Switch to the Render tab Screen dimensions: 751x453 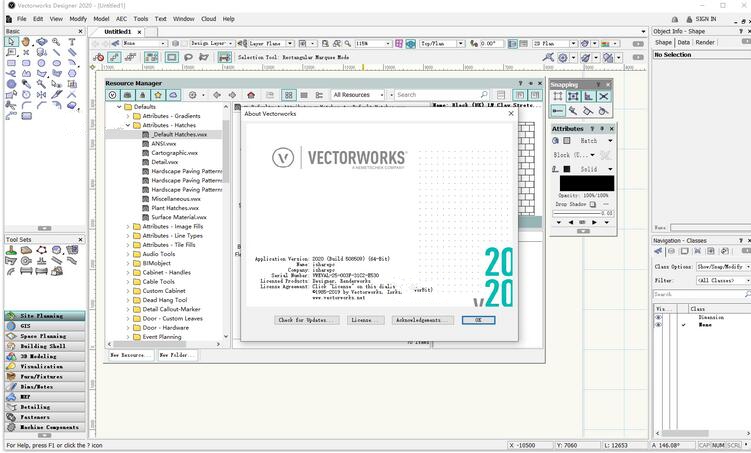click(x=705, y=42)
